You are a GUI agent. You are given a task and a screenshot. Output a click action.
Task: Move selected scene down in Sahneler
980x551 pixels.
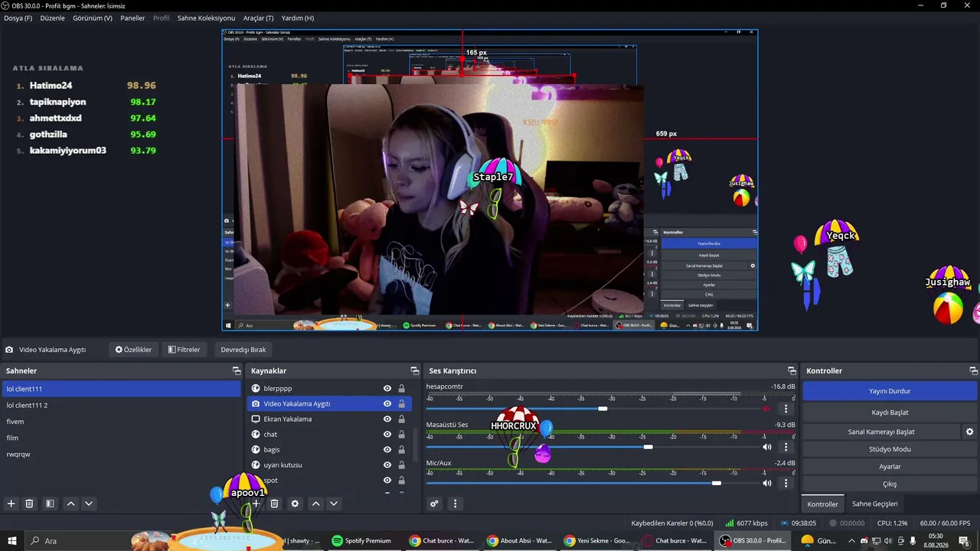(x=89, y=504)
